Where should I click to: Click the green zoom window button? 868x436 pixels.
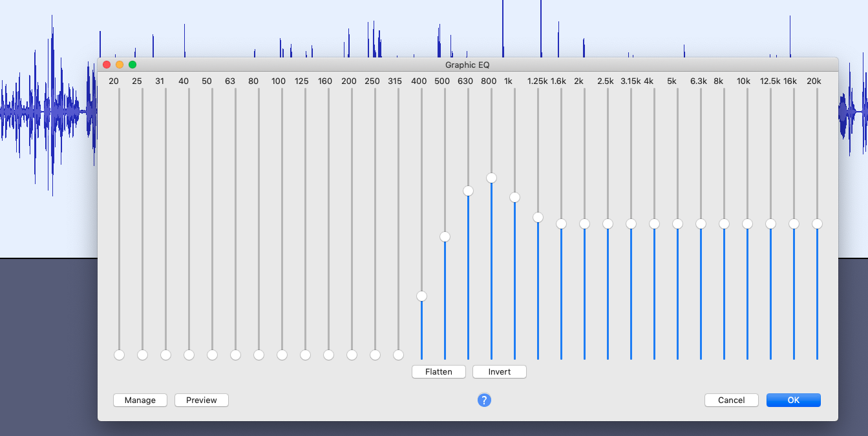tap(132, 65)
